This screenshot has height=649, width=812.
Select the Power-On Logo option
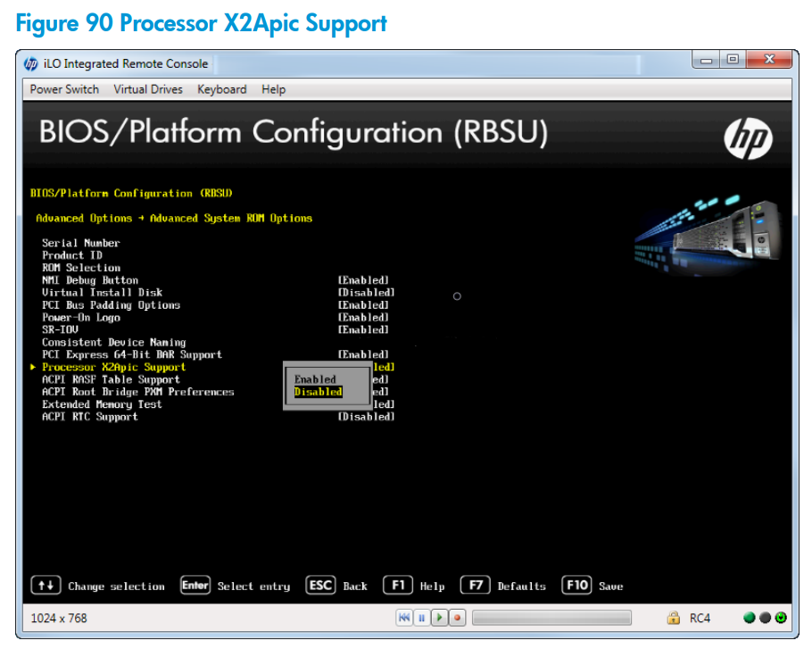(81, 317)
